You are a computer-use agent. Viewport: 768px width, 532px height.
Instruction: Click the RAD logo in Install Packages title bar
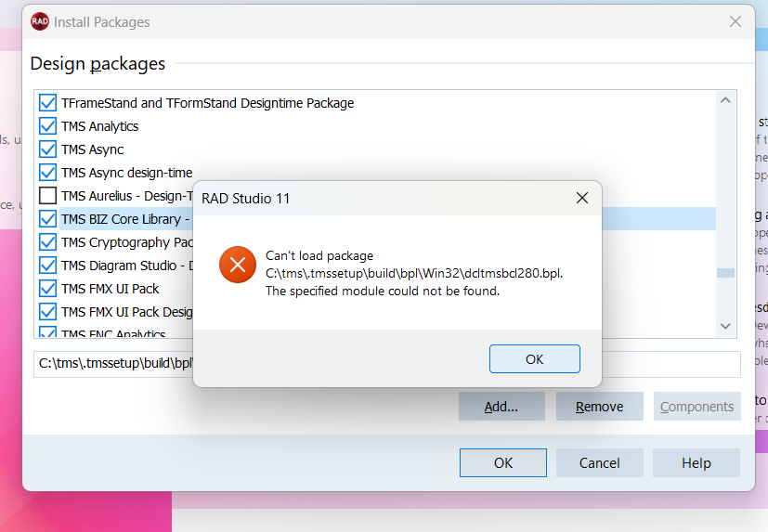[x=40, y=21]
